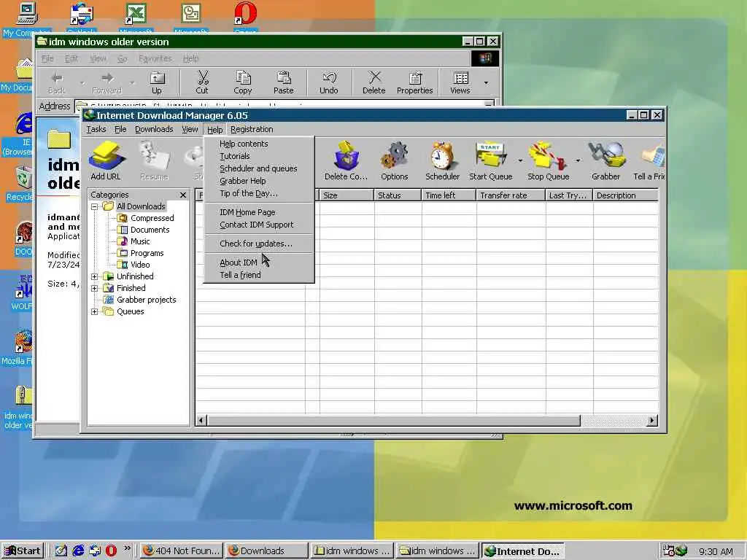The height and width of the screenshot is (560, 747).
Task: Switch to 404 Not Found taskbar window
Action: (182, 551)
